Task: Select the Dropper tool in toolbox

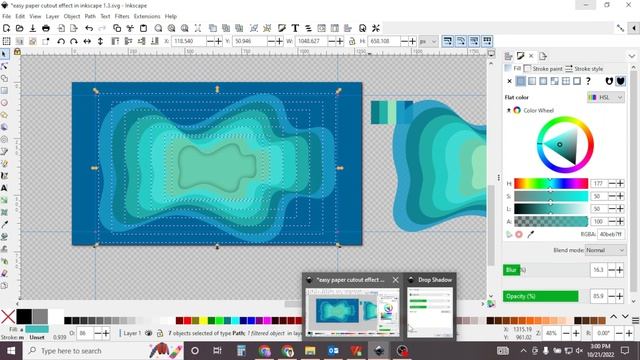Action: tap(4, 224)
